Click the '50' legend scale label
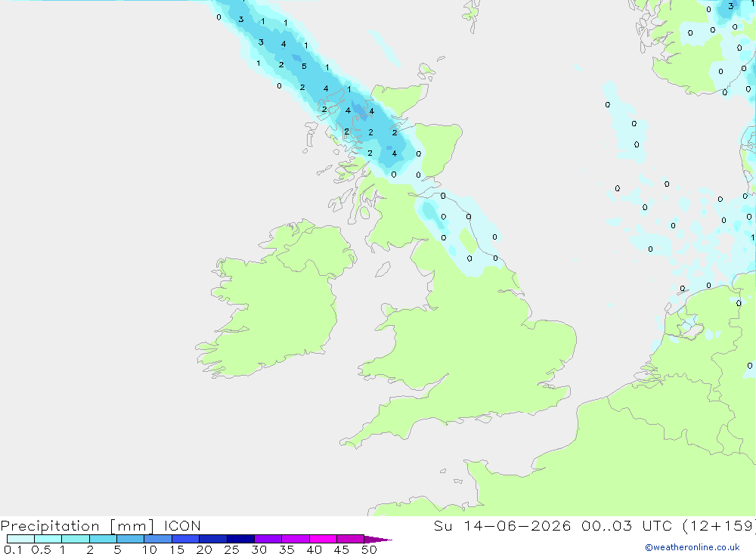The width and height of the screenshot is (756, 554). point(370,549)
